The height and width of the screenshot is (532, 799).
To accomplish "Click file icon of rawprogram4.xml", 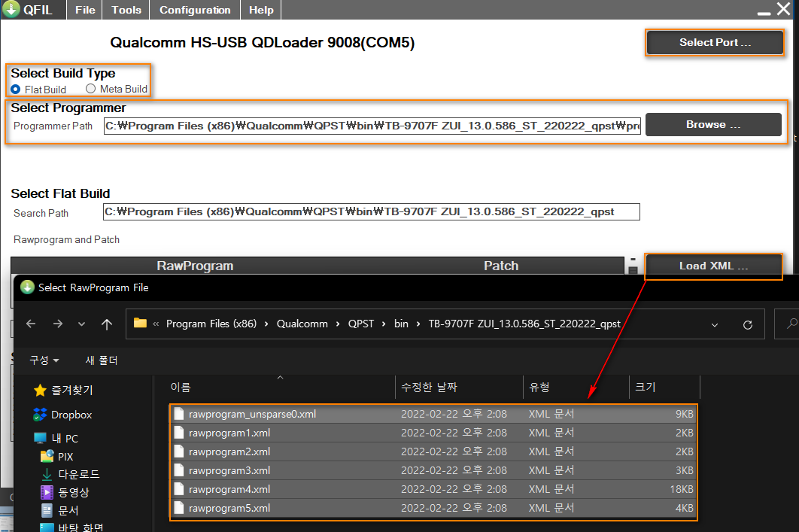I will (x=179, y=488).
